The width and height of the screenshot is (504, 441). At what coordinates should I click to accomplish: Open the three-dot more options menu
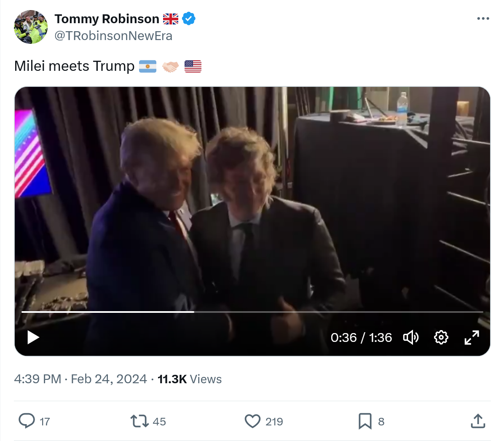click(x=483, y=19)
